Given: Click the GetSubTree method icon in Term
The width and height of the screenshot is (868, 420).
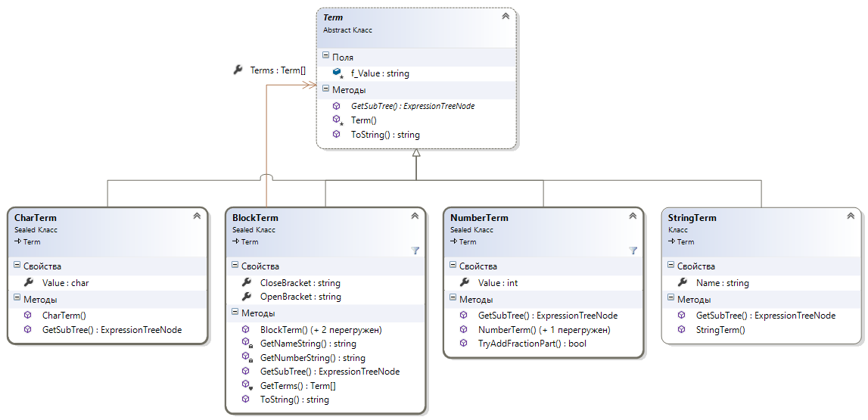Looking at the screenshot, I should click(337, 106).
